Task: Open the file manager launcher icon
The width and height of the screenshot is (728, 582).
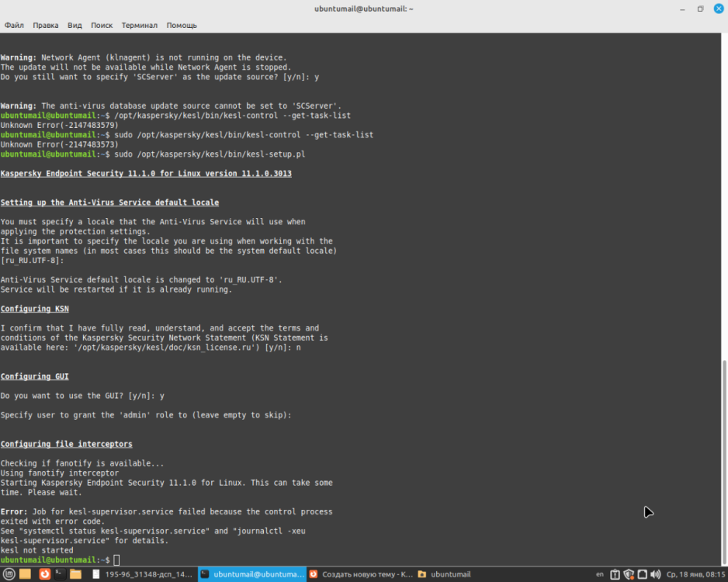Action: pyautogui.click(x=76, y=574)
